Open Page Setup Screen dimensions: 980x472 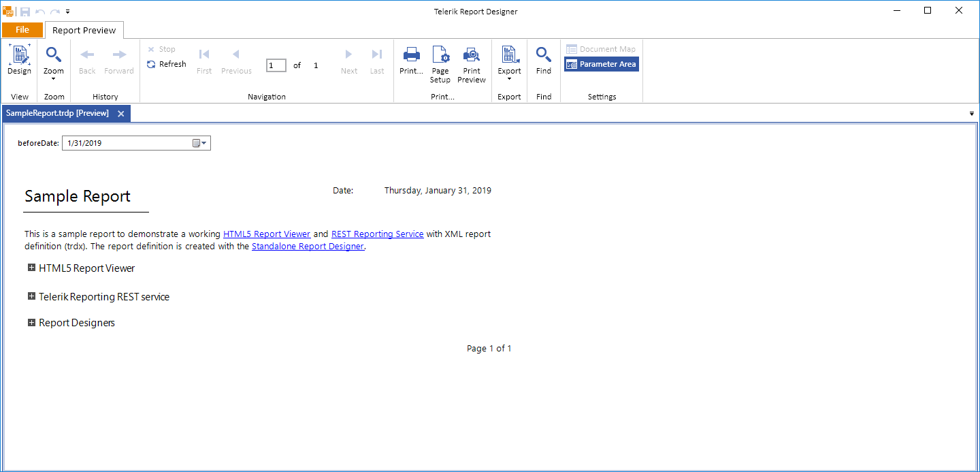tap(440, 65)
